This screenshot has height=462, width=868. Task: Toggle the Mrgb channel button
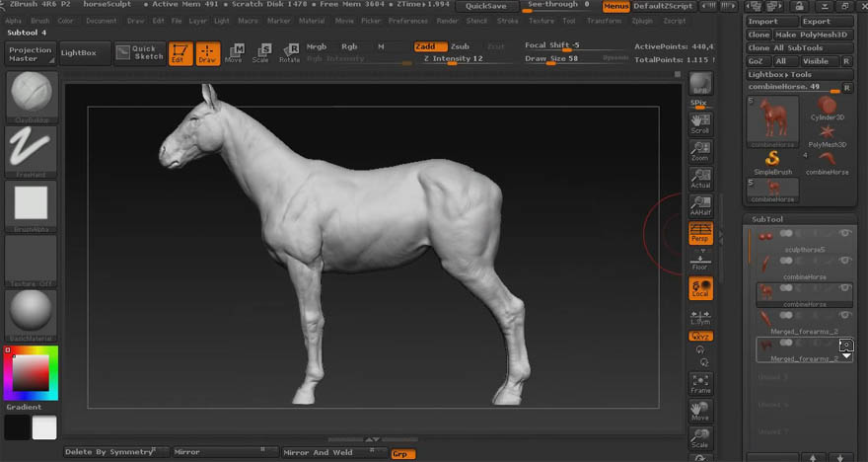click(x=316, y=46)
